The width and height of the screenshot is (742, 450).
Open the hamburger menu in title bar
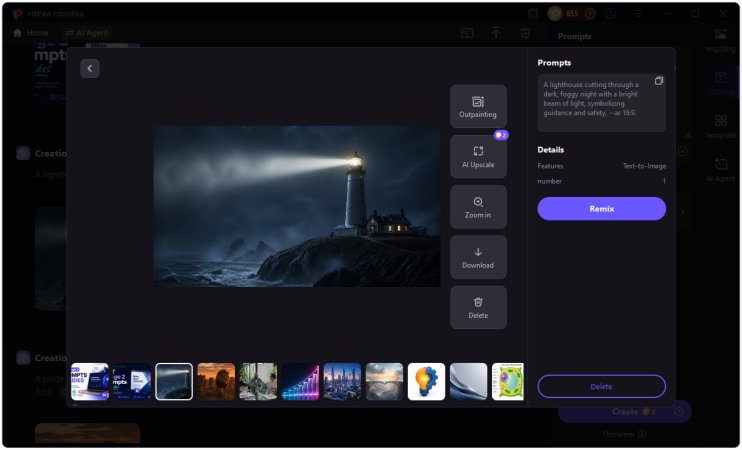[639, 14]
